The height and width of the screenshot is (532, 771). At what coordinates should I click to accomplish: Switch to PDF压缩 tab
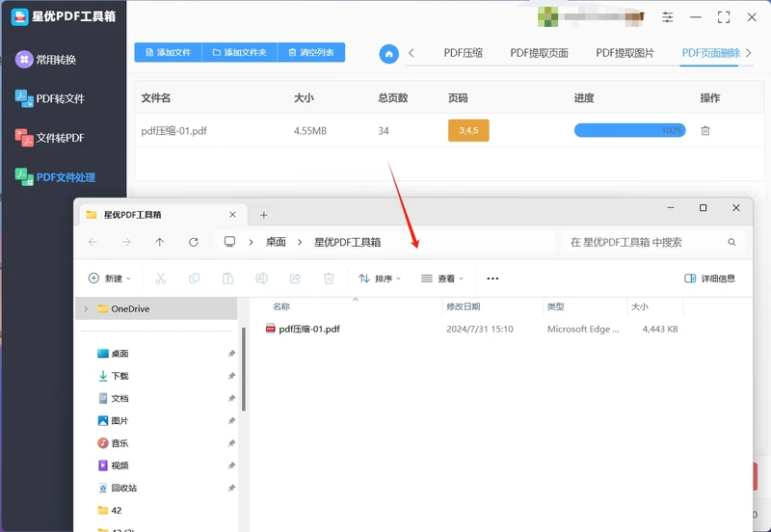pyautogui.click(x=463, y=53)
